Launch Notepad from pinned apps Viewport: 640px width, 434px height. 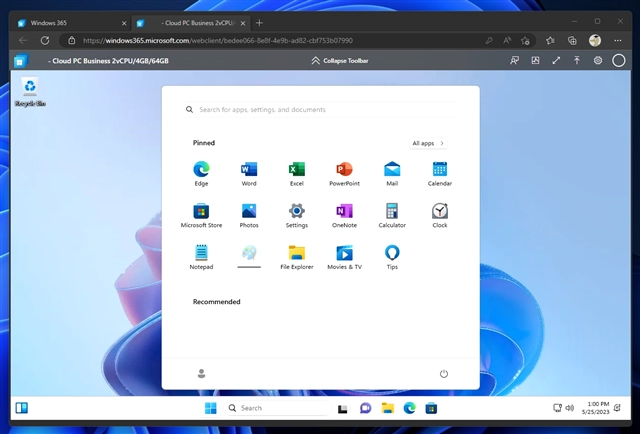click(x=201, y=257)
